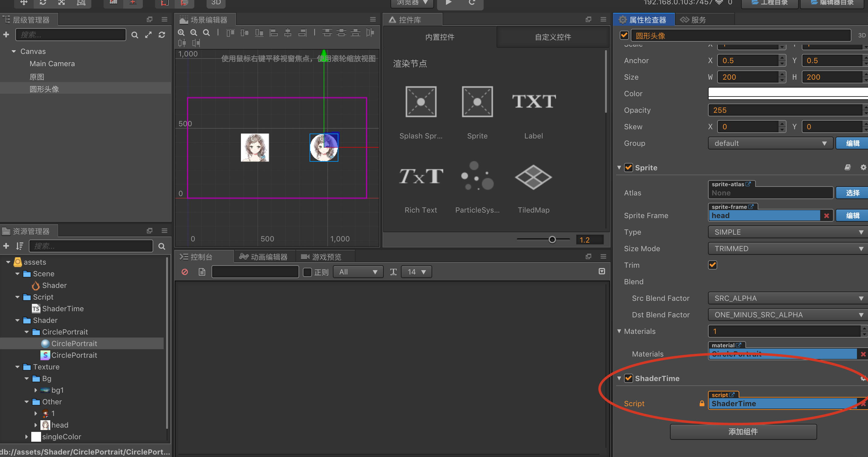Select the ParticleSystem node icon

click(x=477, y=176)
